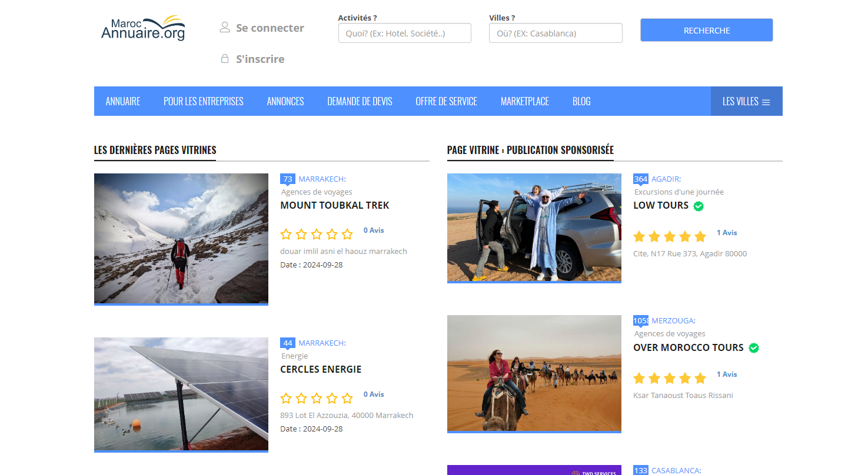868x475 pixels.
Task: Click the number 44 badge for Cercles Energie
Action: [x=288, y=343]
